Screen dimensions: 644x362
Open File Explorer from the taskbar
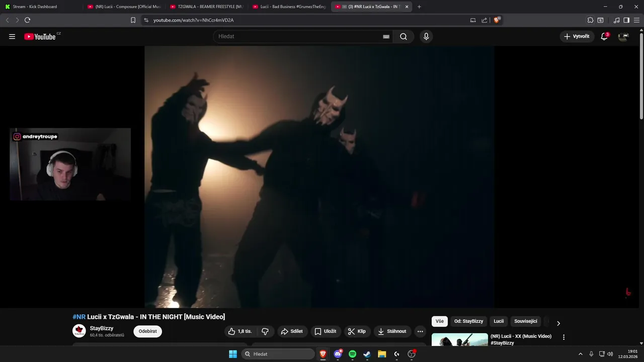tap(382, 354)
